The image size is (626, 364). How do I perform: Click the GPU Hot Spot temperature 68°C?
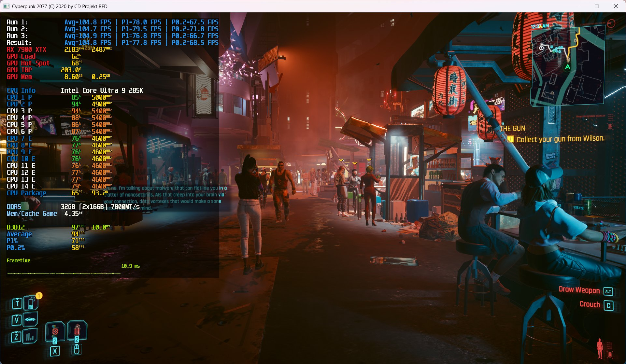point(77,63)
